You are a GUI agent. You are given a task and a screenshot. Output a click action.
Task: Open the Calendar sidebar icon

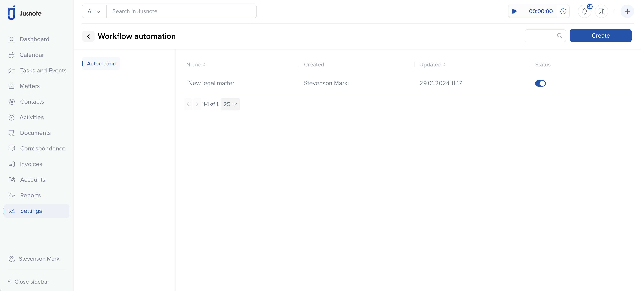[12, 55]
